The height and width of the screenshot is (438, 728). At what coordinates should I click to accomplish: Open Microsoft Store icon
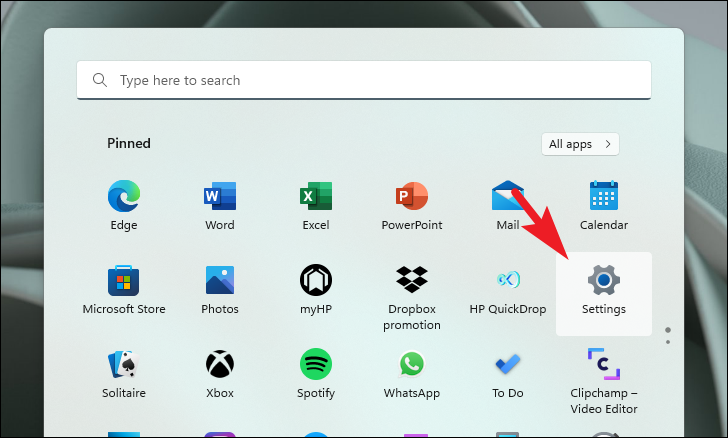point(124,281)
